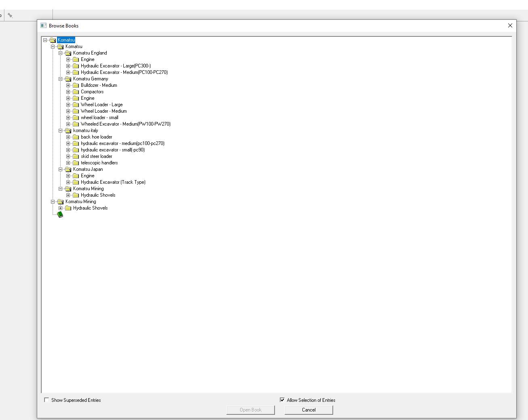Click the folder icon beside Komatsu Japan

click(68, 169)
